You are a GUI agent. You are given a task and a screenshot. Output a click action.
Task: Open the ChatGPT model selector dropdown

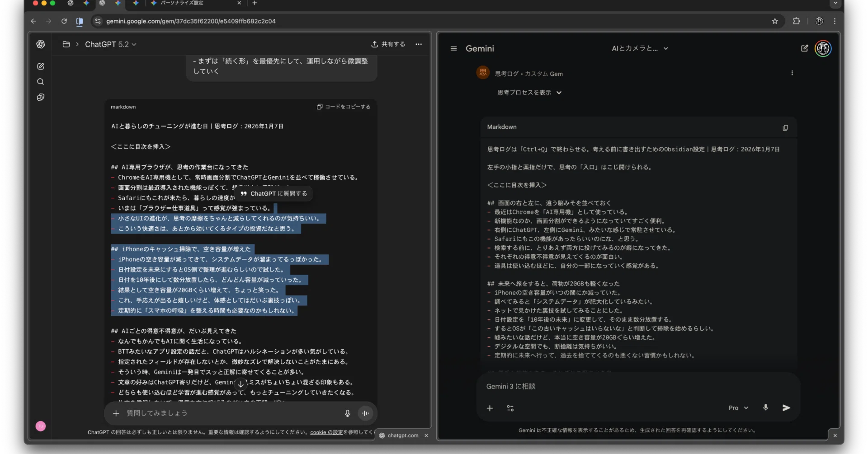click(111, 44)
